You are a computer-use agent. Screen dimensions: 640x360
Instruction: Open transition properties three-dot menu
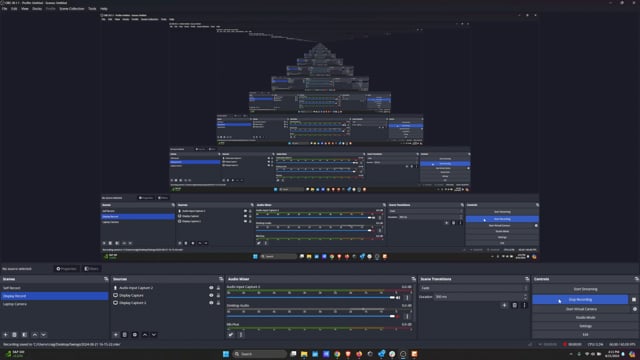coord(524,305)
